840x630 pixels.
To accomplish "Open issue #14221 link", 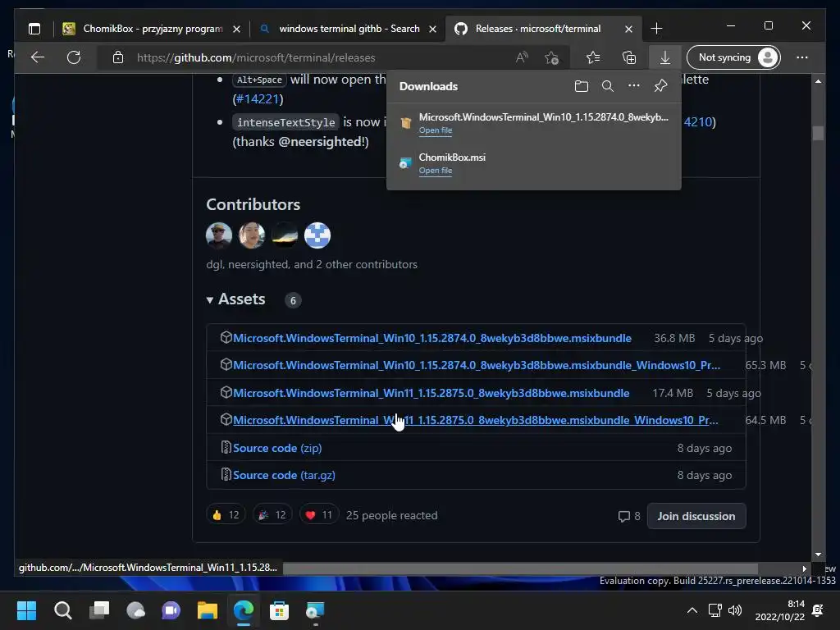I will click(x=258, y=99).
